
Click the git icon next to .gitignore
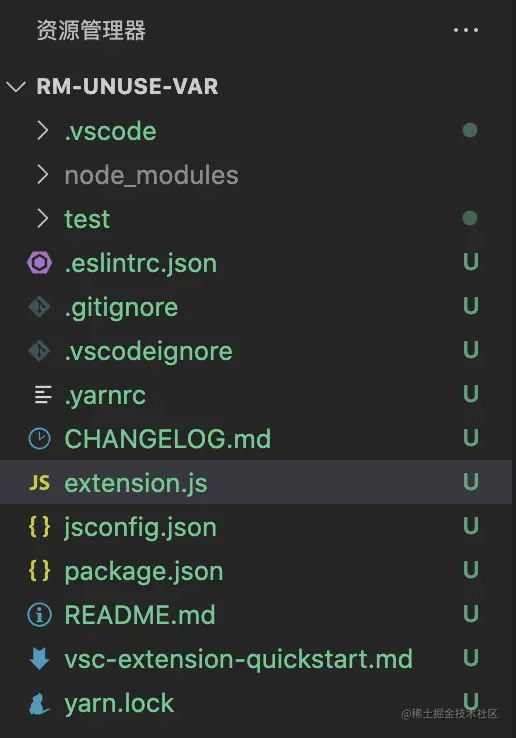click(40, 307)
